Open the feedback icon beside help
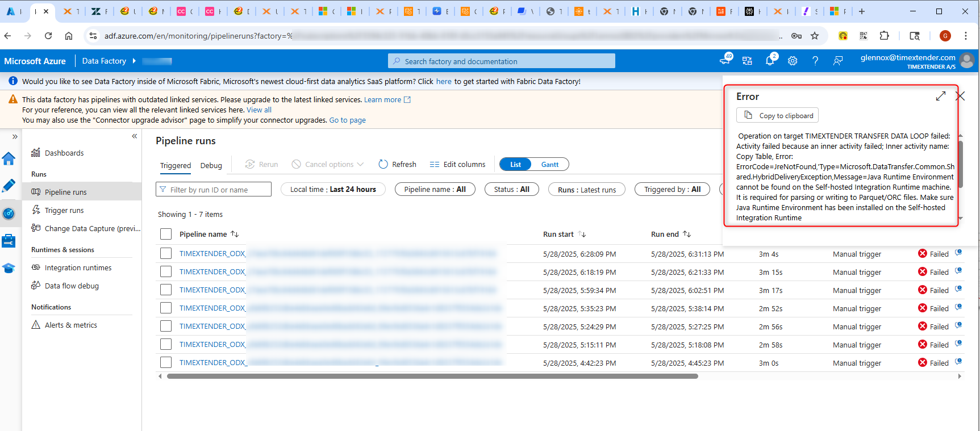 pos(838,61)
